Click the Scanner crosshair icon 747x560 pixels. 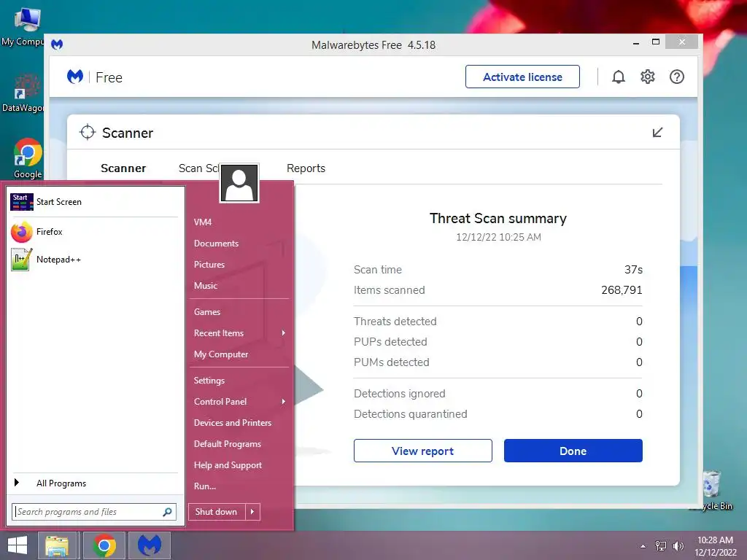88,133
